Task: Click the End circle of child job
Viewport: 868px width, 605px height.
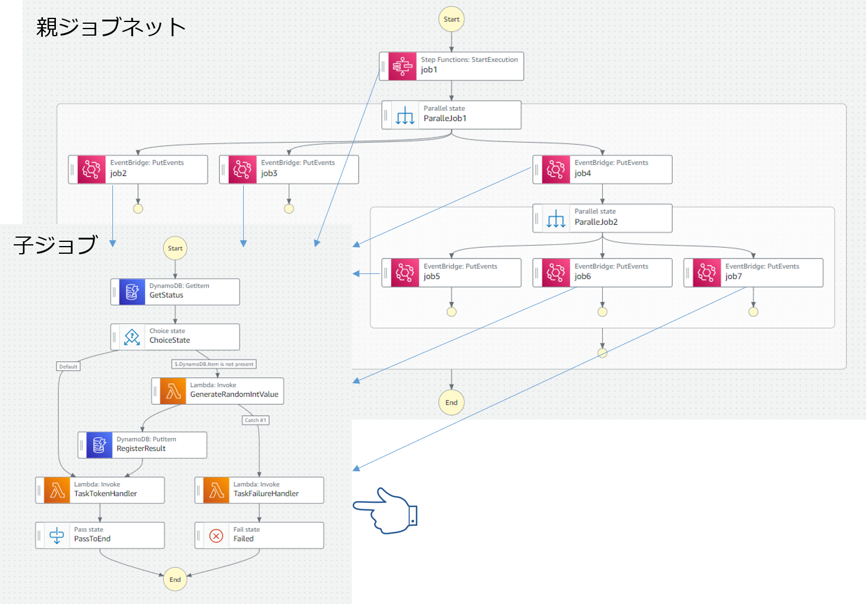Action: click(x=175, y=579)
